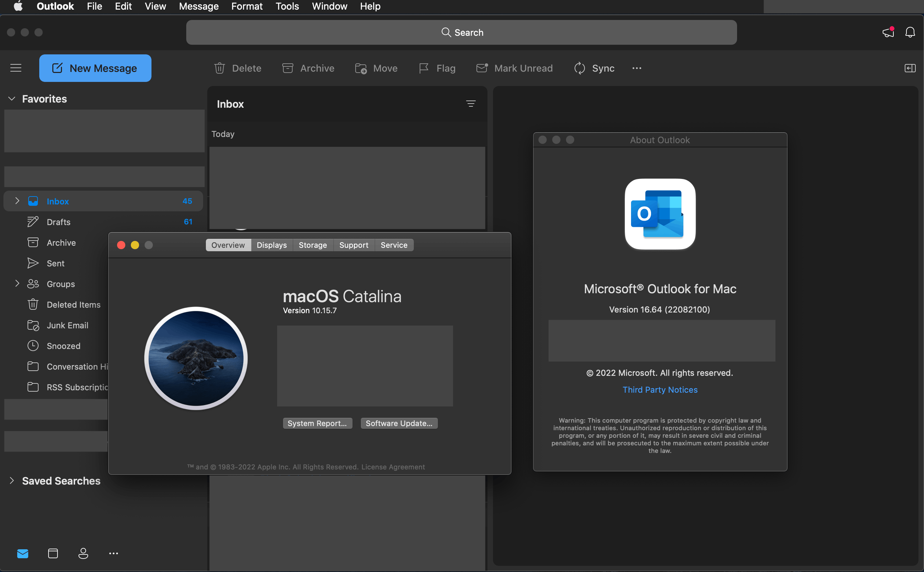
Task: Open the Tools menu
Action: [287, 6]
